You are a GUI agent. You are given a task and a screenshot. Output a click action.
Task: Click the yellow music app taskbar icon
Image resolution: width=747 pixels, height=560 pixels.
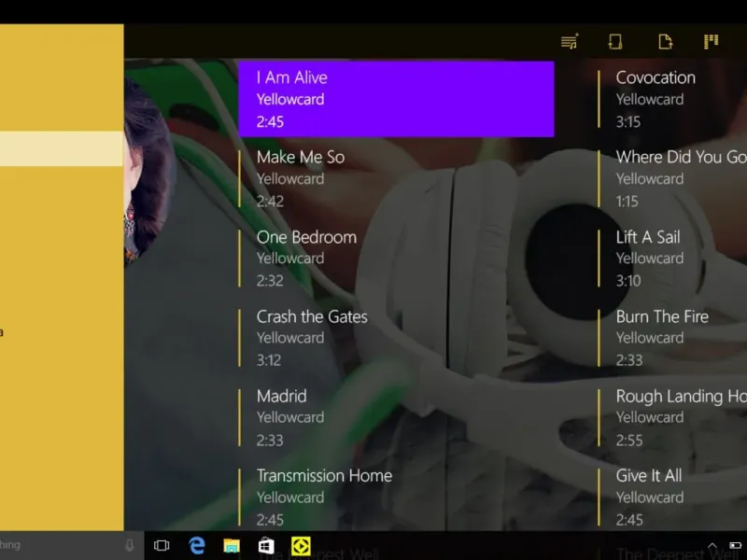(301, 546)
